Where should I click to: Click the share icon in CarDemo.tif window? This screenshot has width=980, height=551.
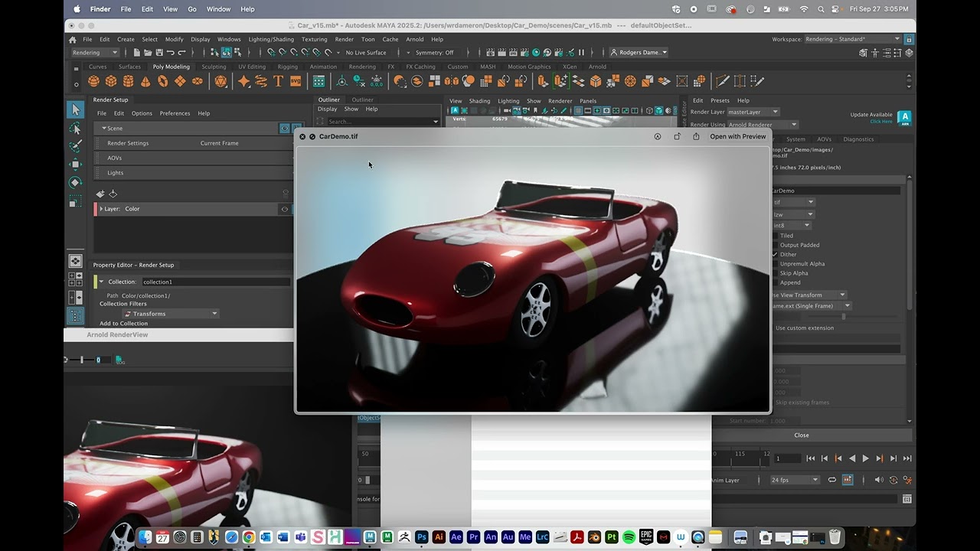696,136
